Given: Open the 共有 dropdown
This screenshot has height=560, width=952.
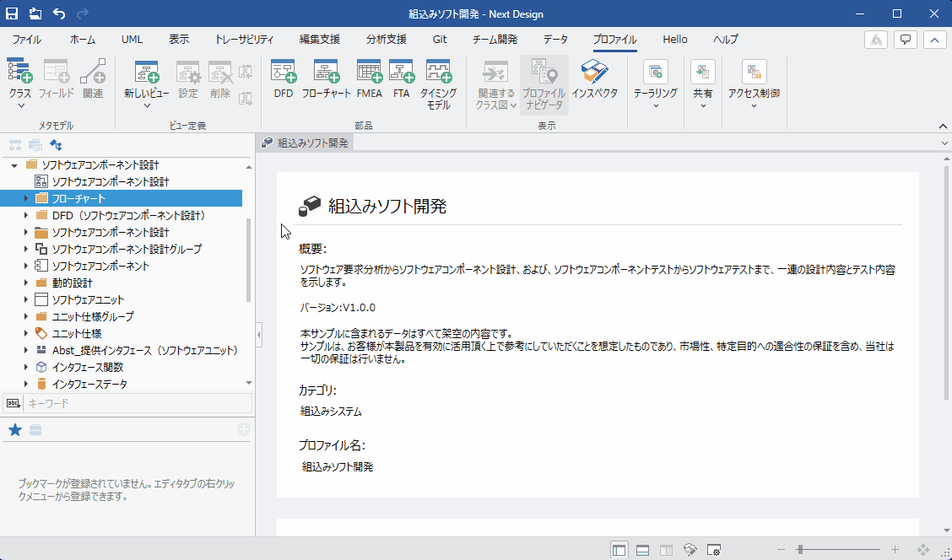Looking at the screenshot, I should (702, 84).
